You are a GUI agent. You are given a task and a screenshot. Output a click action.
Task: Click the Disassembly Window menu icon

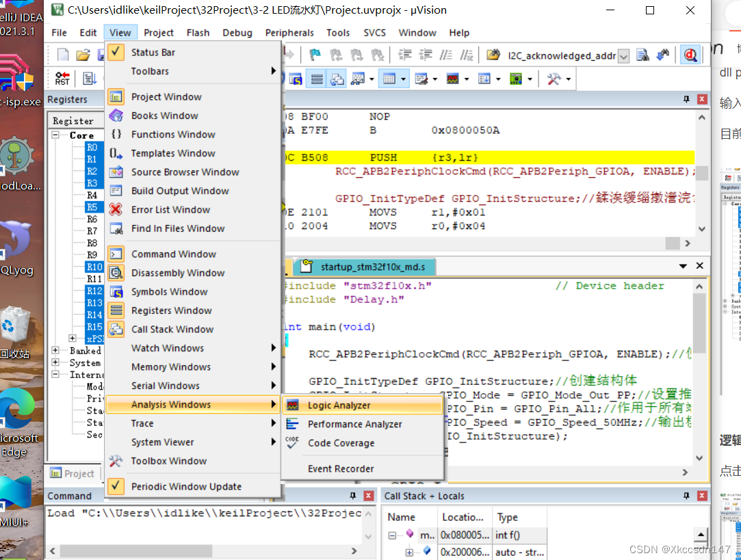[116, 273]
